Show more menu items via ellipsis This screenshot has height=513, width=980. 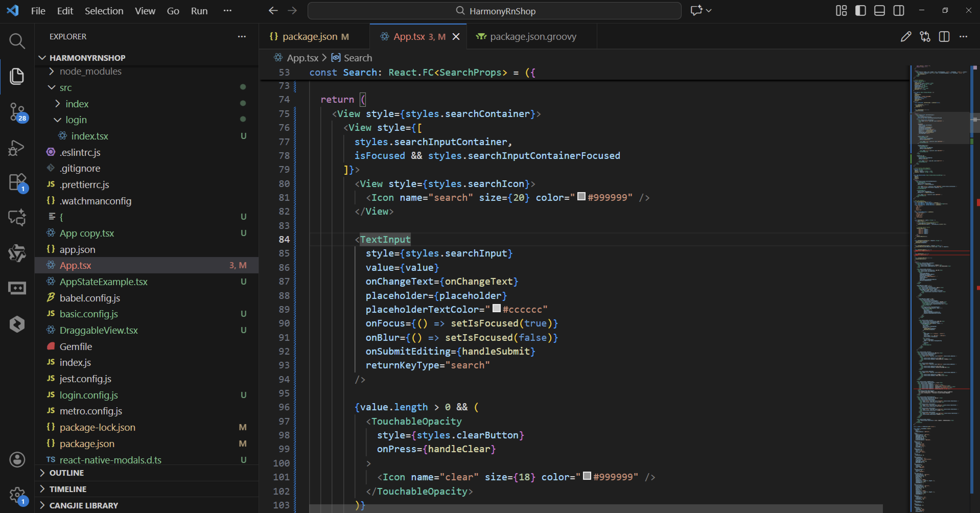[x=227, y=11]
